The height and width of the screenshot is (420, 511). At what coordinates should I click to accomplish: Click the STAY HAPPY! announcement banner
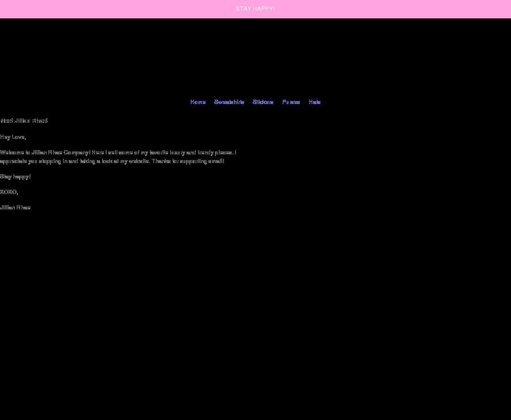click(255, 9)
